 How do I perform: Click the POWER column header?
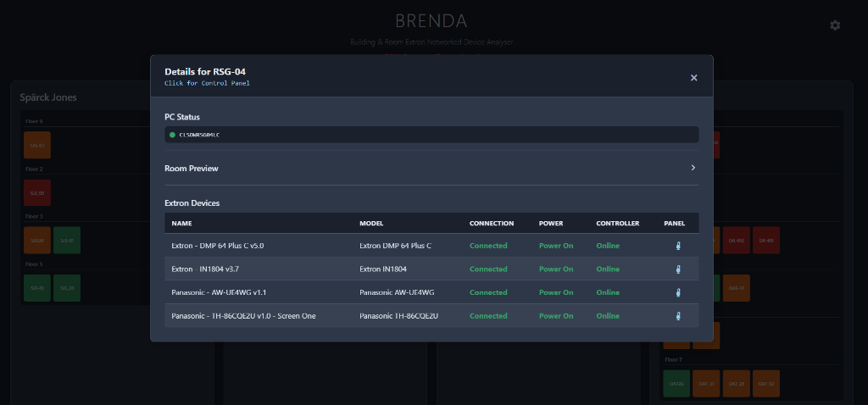[551, 224]
